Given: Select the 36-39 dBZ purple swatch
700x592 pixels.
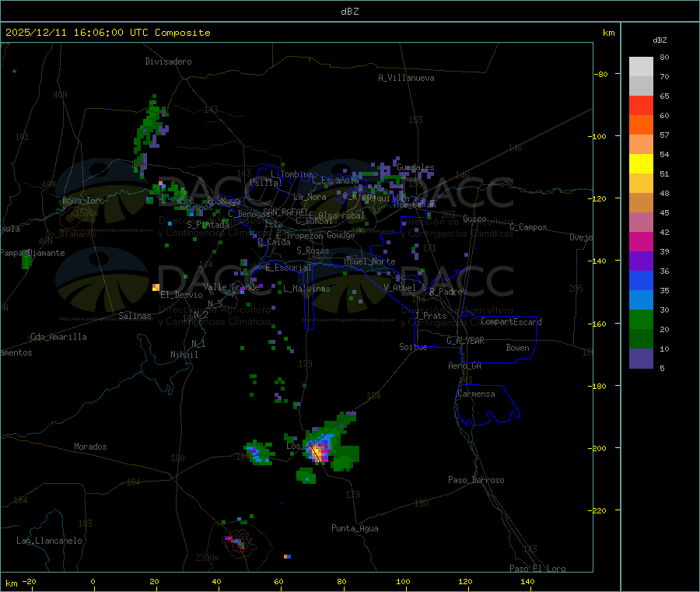Looking at the screenshot, I should click(x=641, y=261).
